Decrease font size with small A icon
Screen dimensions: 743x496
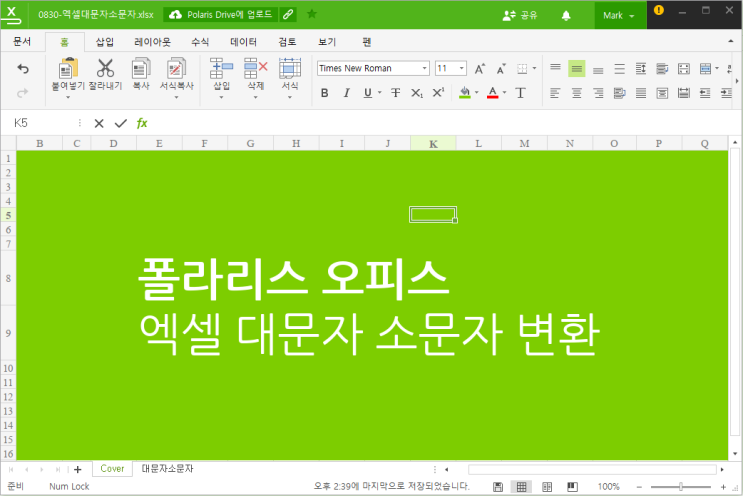[501, 69]
